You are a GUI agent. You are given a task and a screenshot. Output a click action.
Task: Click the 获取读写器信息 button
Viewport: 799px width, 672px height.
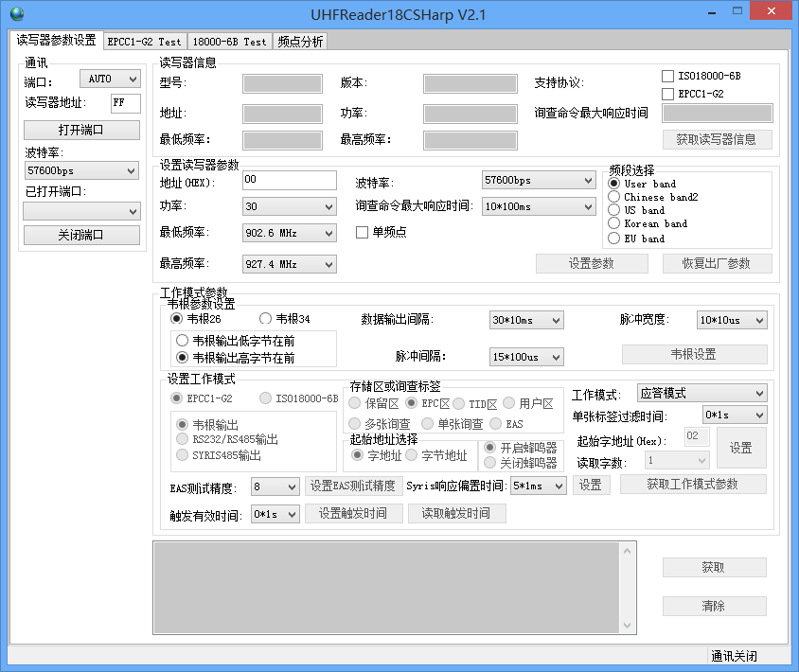717,139
